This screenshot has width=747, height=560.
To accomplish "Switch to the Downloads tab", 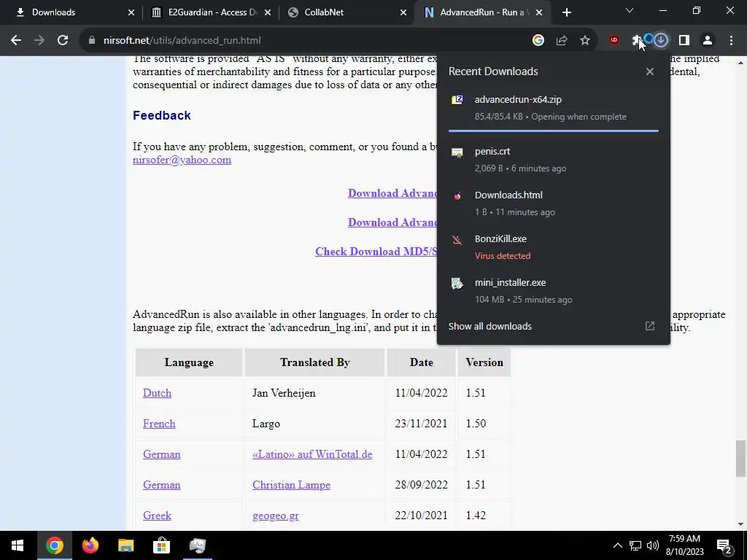I will 71,12.
